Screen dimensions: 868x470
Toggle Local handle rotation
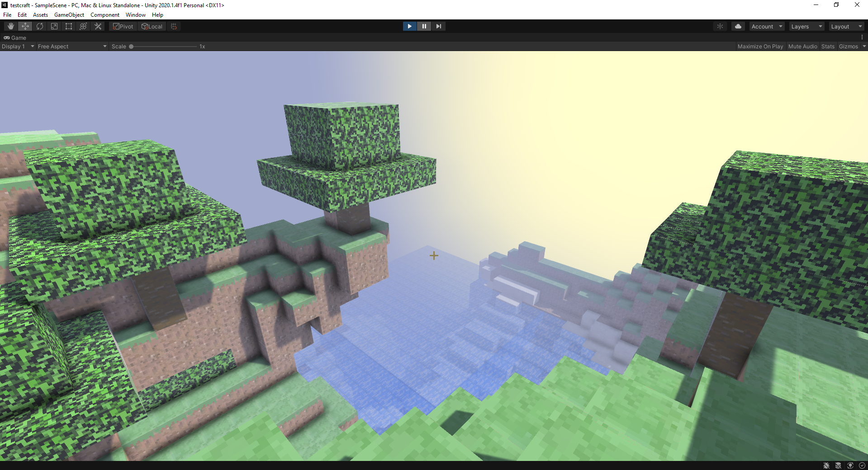point(152,26)
